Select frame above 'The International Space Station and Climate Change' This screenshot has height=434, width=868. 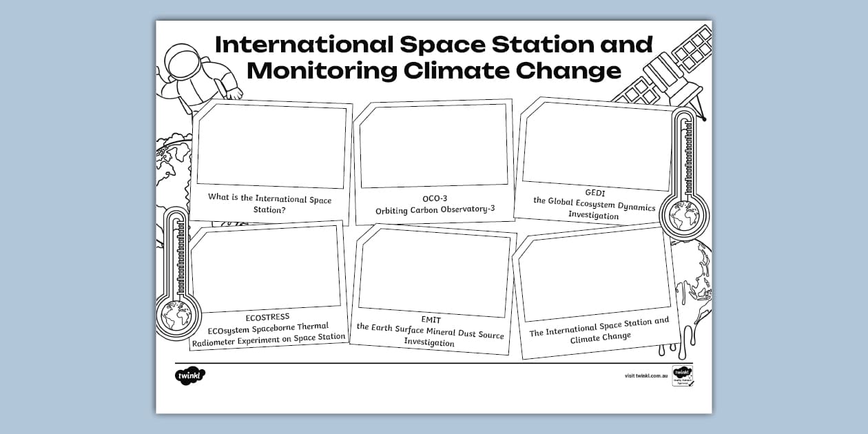594,273
